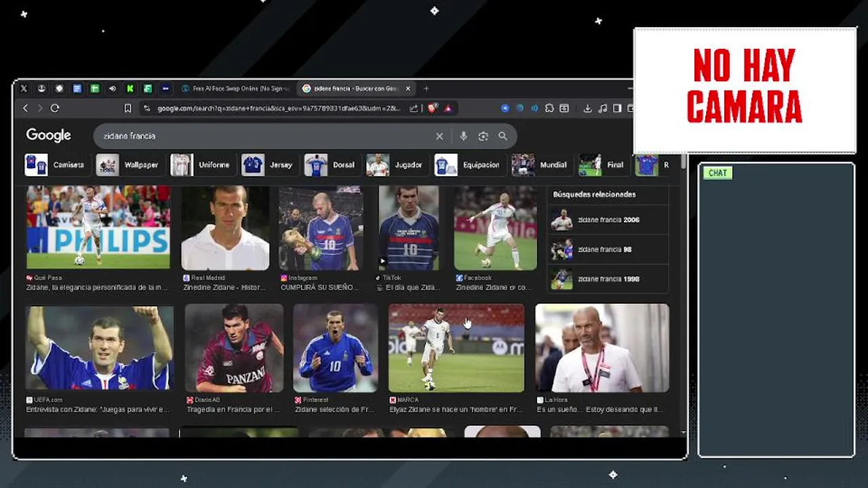Screen dimensions: 868x488
Task: Open Brave Shields lion icon
Action: pyautogui.click(x=433, y=108)
